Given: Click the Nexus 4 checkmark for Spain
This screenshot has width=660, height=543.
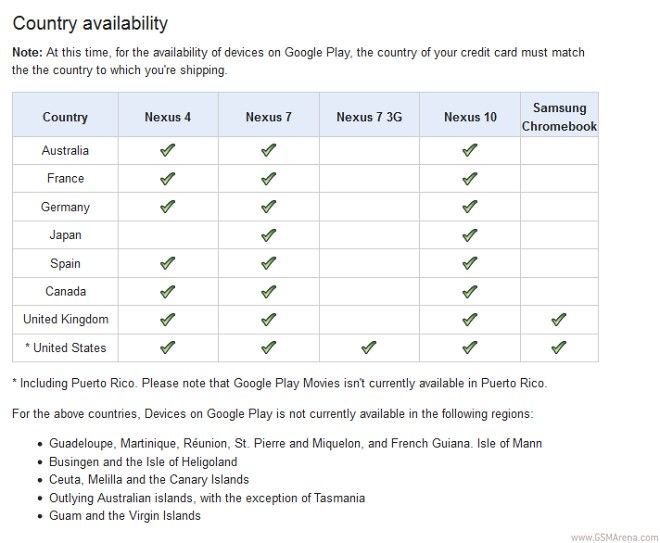Looking at the screenshot, I should pos(167,264).
